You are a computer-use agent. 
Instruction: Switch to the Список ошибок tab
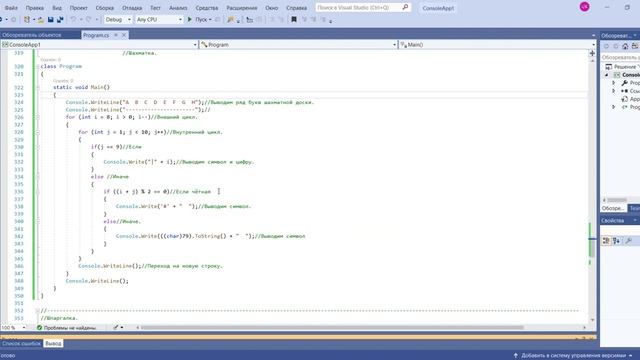point(21,344)
